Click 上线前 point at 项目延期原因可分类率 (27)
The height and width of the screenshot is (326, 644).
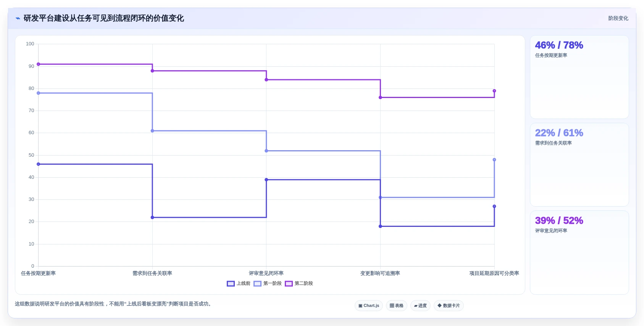[x=494, y=206]
